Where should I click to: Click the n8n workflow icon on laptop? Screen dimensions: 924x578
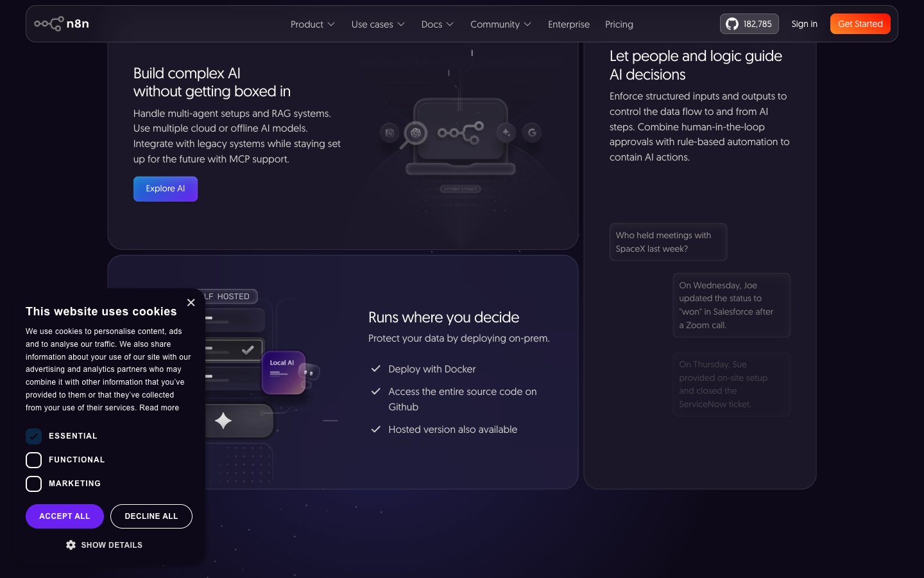coord(461,132)
